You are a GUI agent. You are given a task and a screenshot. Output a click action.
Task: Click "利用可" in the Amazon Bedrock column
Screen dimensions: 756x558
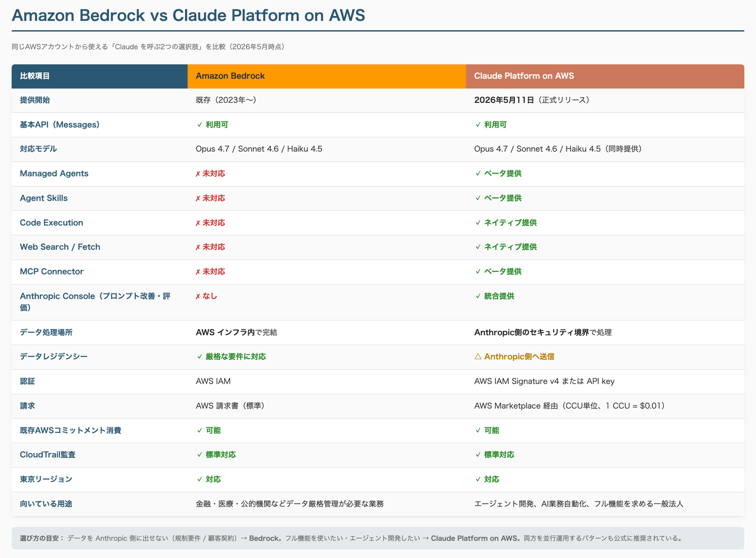[212, 124]
